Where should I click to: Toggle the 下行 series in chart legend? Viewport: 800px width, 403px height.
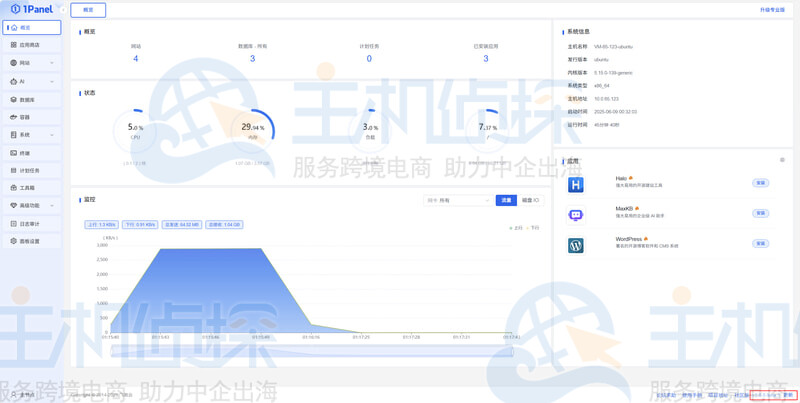pyautogui.click(x=532, y=228)
